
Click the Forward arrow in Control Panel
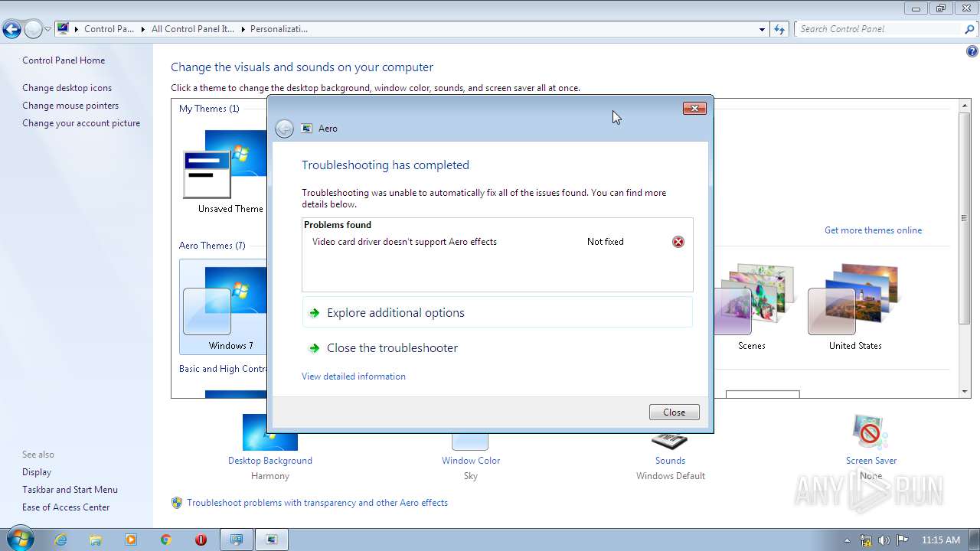point(33,30)
